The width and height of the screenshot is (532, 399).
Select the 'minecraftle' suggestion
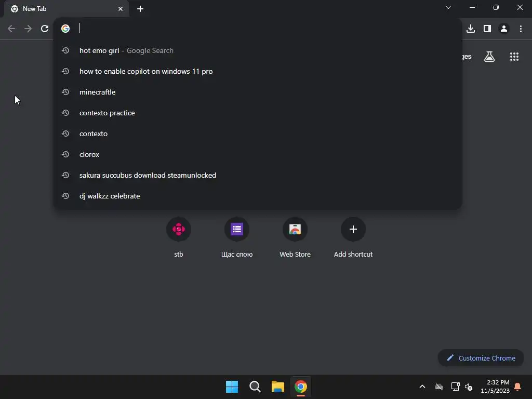[x=258, y=92]
